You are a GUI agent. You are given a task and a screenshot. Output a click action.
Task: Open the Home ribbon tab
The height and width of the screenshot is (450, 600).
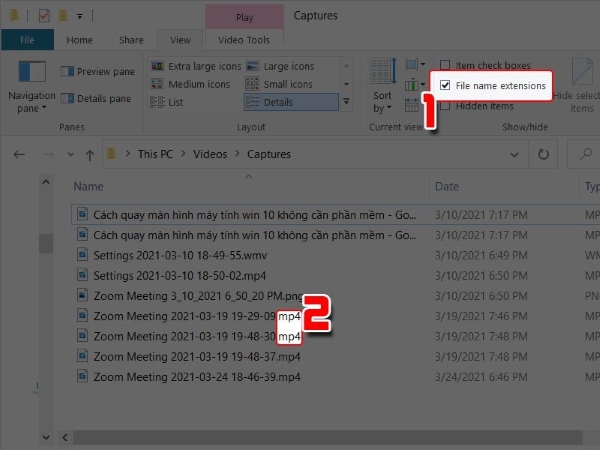pyautogui.click(x=80, y=40)
